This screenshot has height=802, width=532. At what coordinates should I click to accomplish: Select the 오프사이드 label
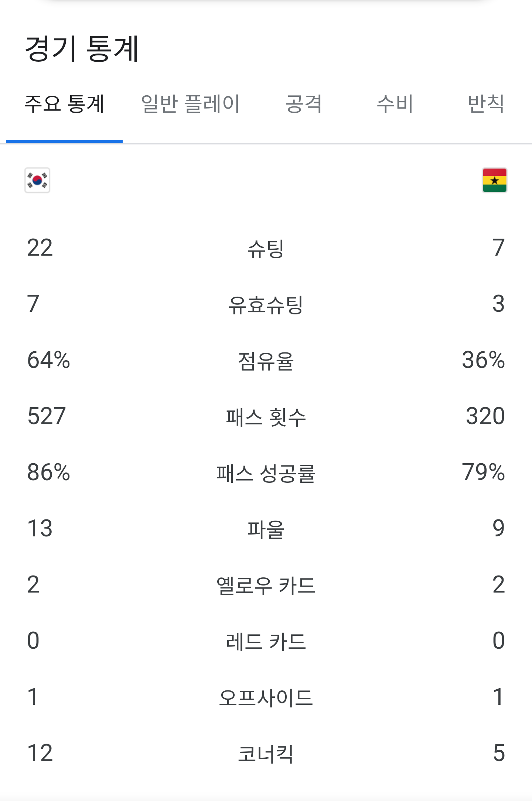[266, 698]
